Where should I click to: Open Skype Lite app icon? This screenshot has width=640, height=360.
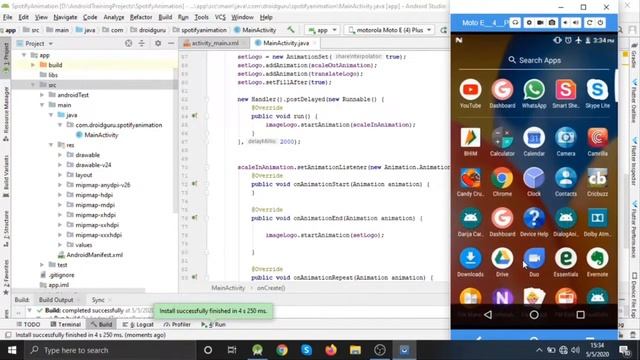tap(597, 90)
